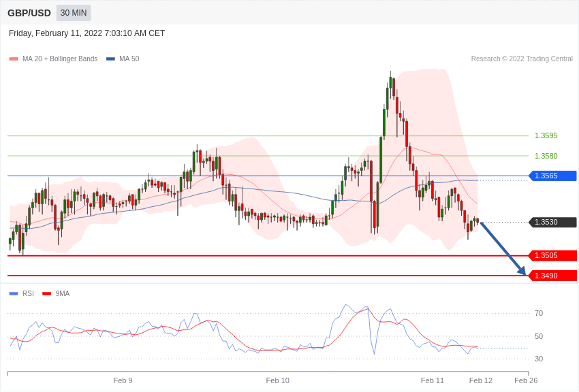Click the Research © 2022 Trading Central credit
This screenshot has height=392, width=579.
(x=522, y=59)
